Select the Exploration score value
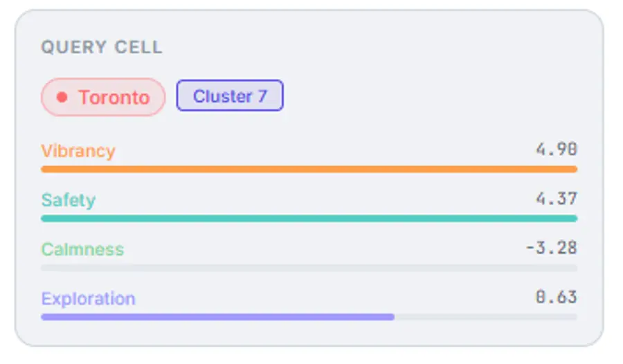623x364 pixels. point(556,297)
